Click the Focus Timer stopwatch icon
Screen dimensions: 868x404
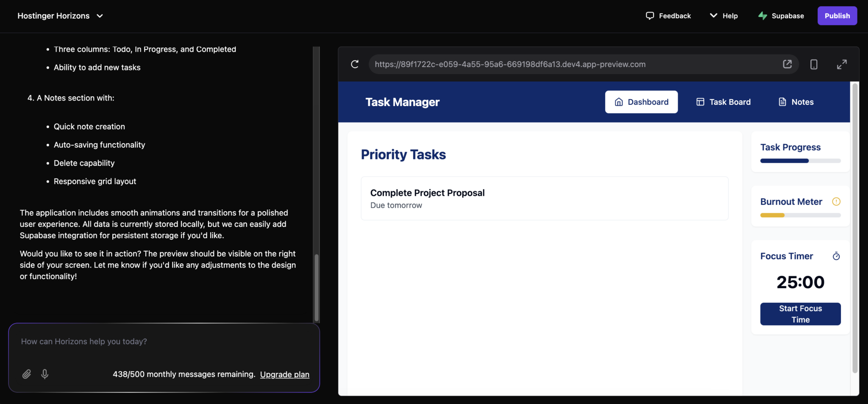pos(836,256)
